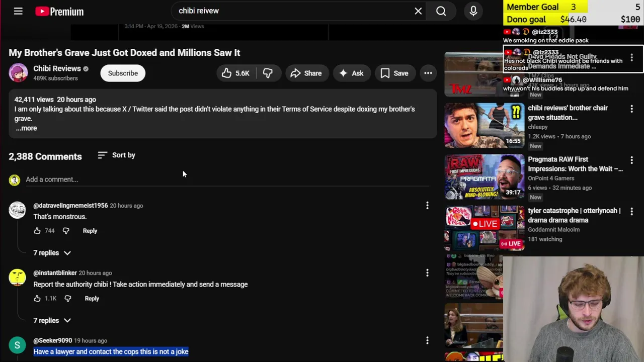
Task: Expand 7 replies under "That's monstrous."
Action: pyautogui.click(x=52, y=253)
